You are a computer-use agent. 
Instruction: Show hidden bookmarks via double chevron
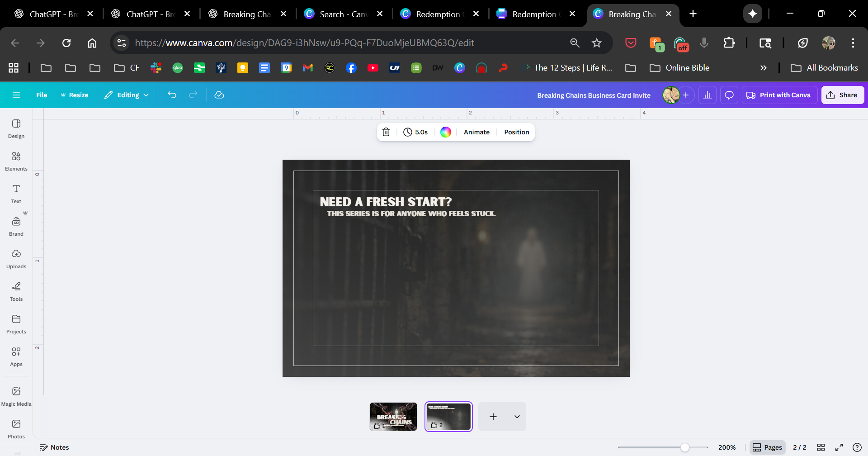(763, 68)
